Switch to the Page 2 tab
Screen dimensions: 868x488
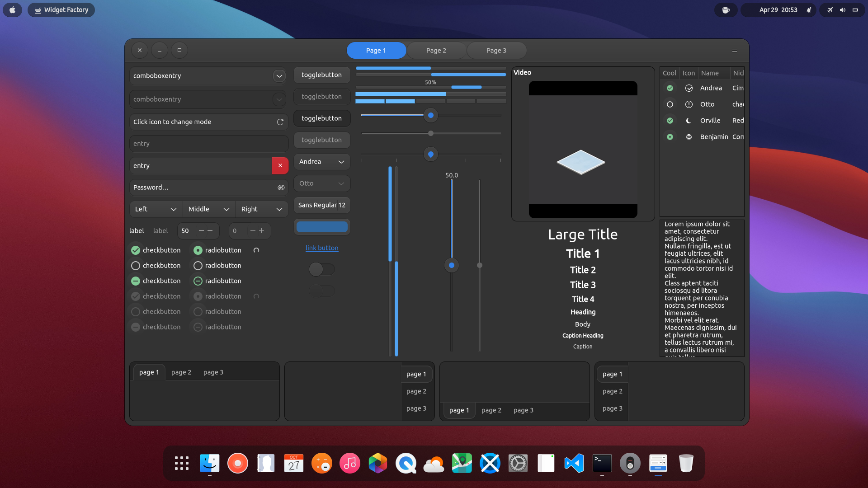436,51
